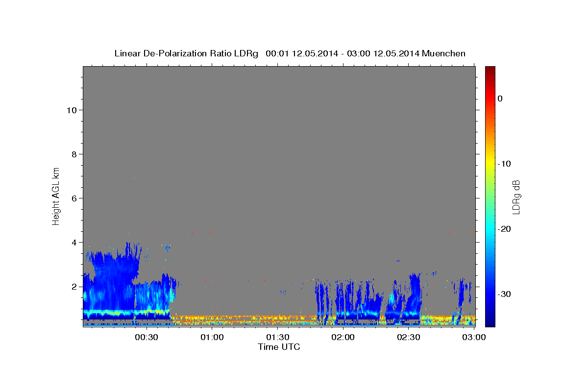Click the 01:00 time tick label

(x=212, y=337)
